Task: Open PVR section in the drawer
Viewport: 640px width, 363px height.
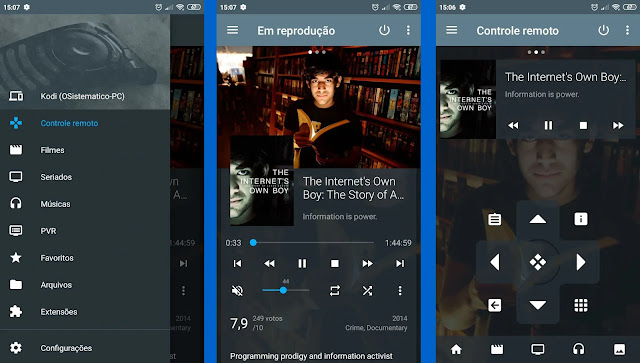Action: pos(85,231)
